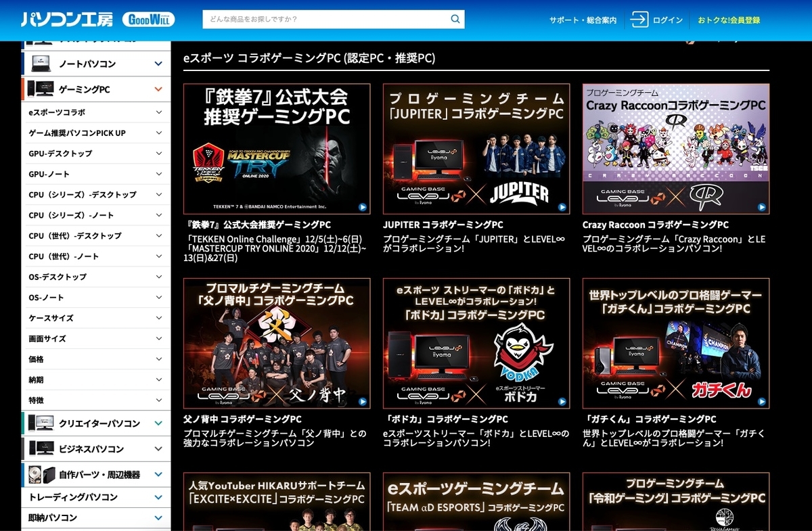The image size is (812, 531).
Task: Click the Crazy Raccoon banner image
Action: [676, 149]
